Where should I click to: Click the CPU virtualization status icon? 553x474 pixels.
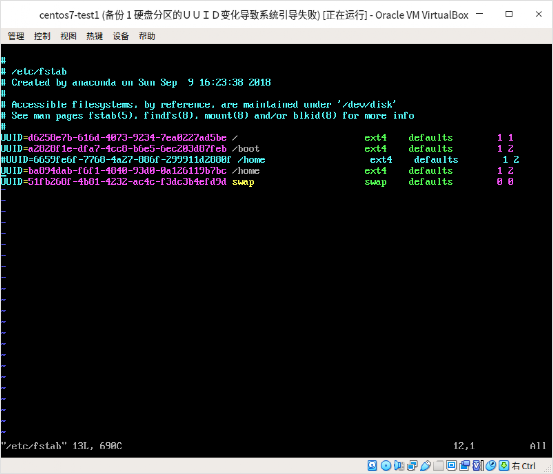[478, 466]
